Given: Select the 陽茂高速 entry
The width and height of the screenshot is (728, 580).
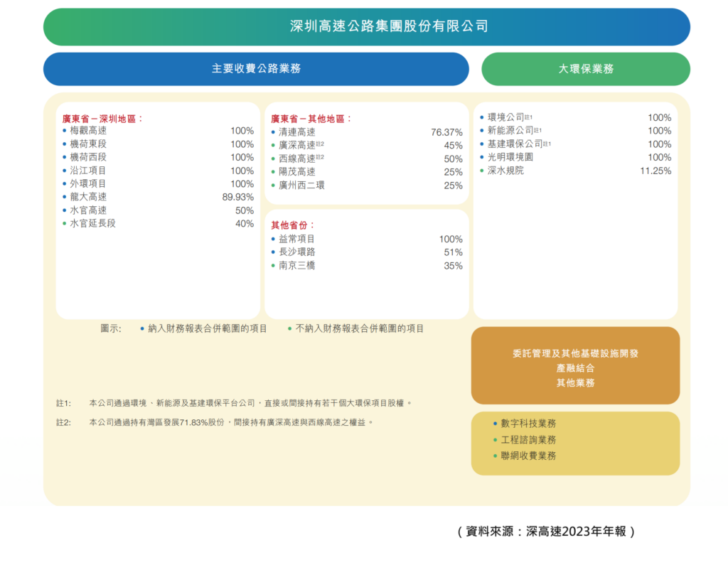Looking at the screenshot, I should pos(297,172).
